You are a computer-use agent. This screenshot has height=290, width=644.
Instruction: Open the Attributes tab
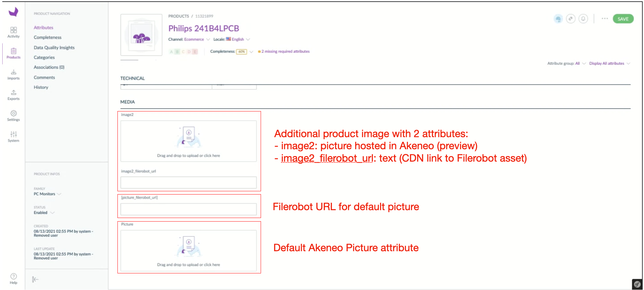click(43, 28)
